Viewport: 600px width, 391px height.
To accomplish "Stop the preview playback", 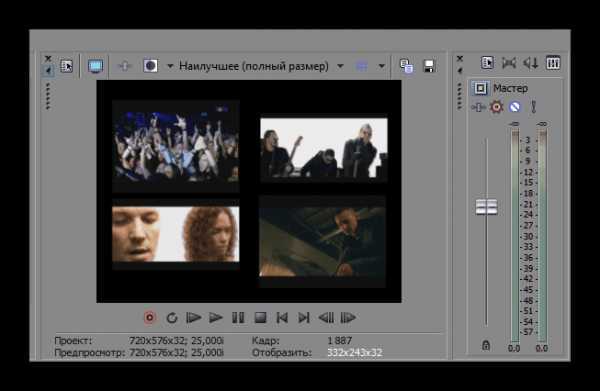I will 260,318.
